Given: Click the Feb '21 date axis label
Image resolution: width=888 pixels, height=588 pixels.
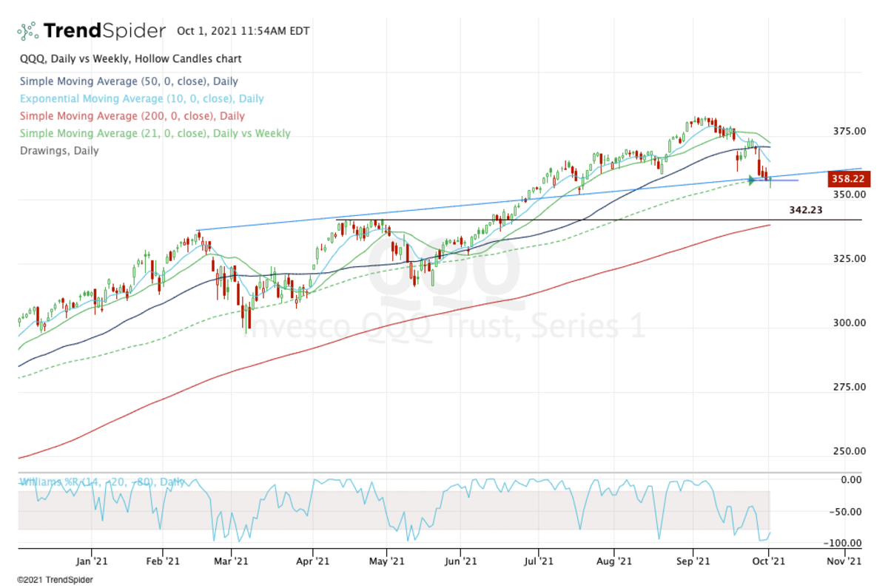Looking at the screenshot, I should pos(163,561).
